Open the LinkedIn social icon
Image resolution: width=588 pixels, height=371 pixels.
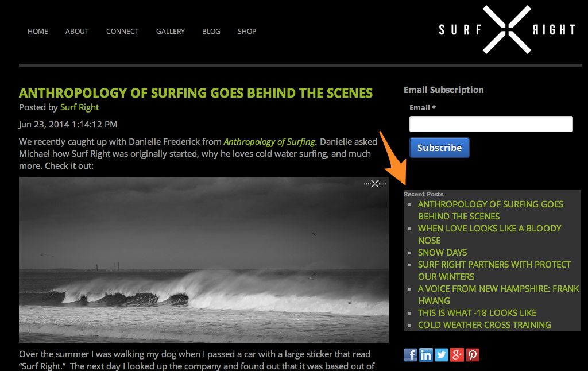[x=425, y=355]
